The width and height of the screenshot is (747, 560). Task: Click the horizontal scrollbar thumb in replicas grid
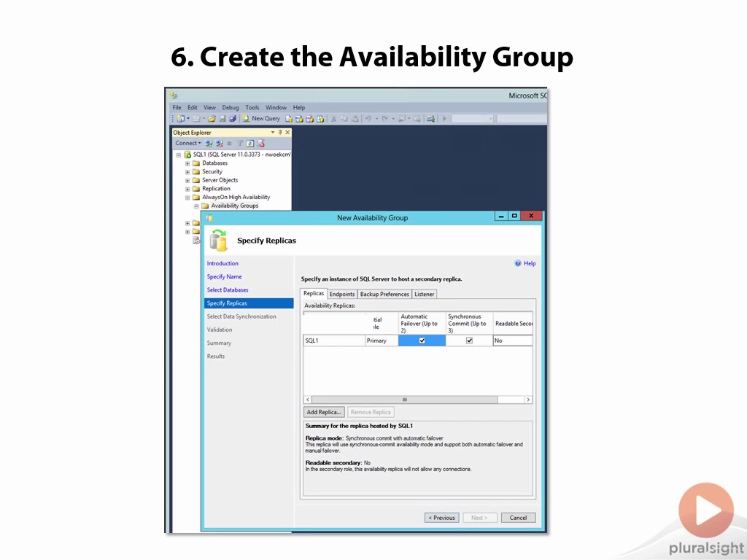(x=404, y=400)
